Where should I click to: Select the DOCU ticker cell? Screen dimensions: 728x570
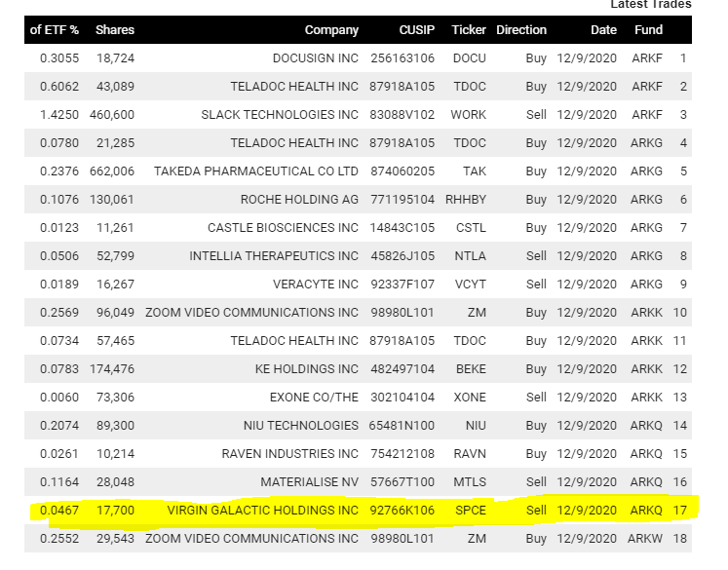tap(470, 58)
